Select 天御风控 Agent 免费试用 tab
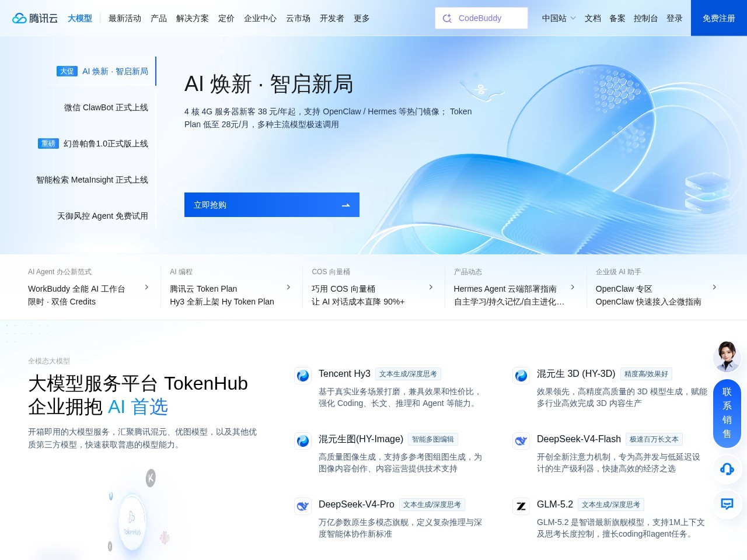The image size is (747, 560). [103, 216]
